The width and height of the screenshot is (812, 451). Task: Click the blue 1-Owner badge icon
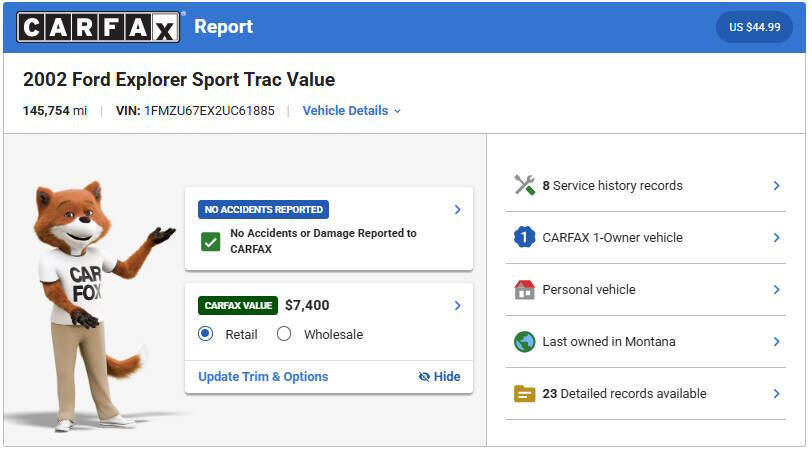point(524,237)
